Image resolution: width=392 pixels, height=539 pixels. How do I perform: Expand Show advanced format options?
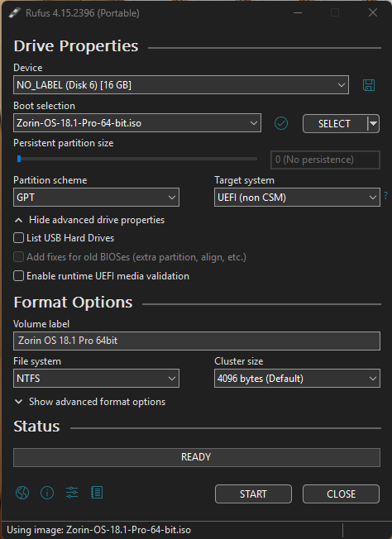(x=90, y=402)
